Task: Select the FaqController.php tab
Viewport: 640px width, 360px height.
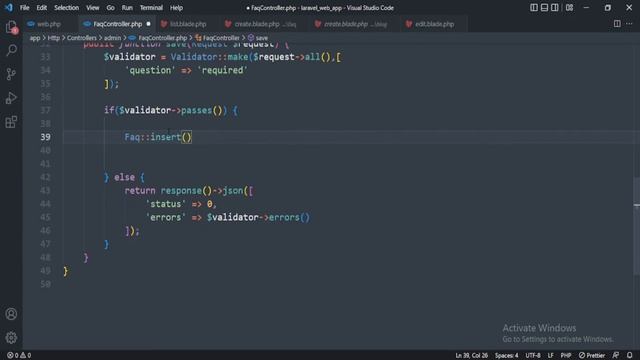Action: 118,24
